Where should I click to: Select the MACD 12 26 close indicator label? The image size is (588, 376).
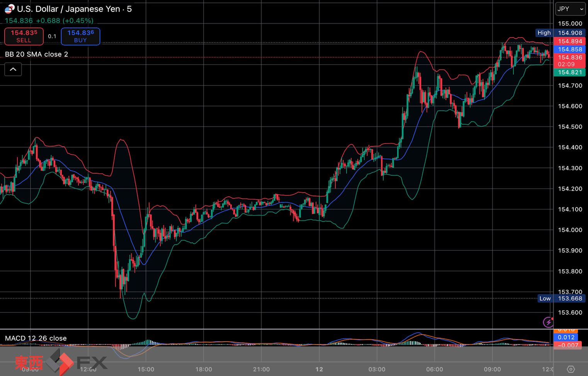36,338
